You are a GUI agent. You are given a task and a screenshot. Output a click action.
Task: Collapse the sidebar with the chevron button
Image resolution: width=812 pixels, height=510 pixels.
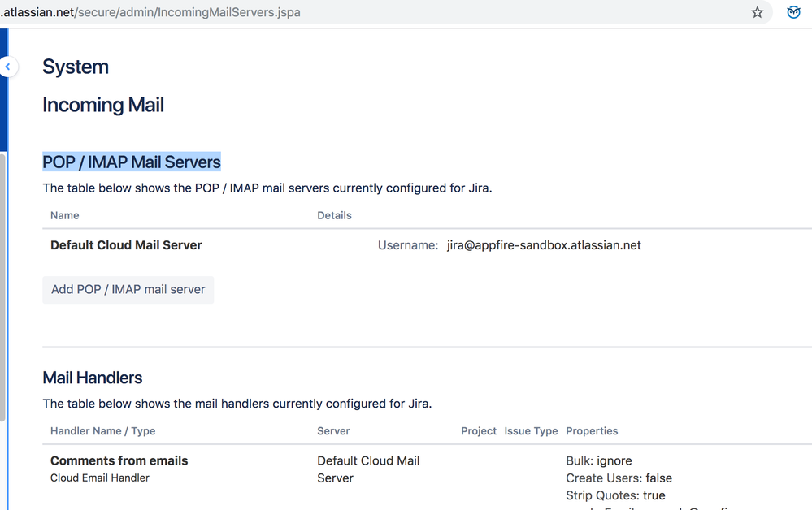8,67
